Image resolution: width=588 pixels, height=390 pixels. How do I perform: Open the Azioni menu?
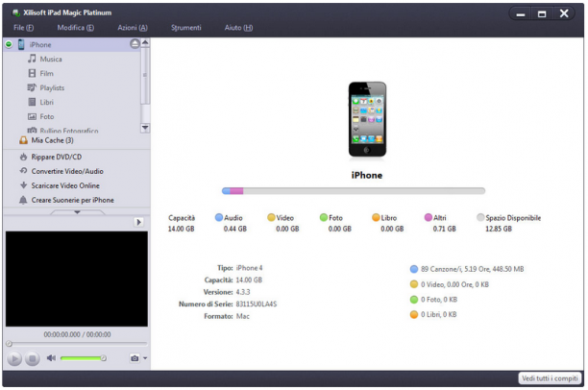(133, 28)
